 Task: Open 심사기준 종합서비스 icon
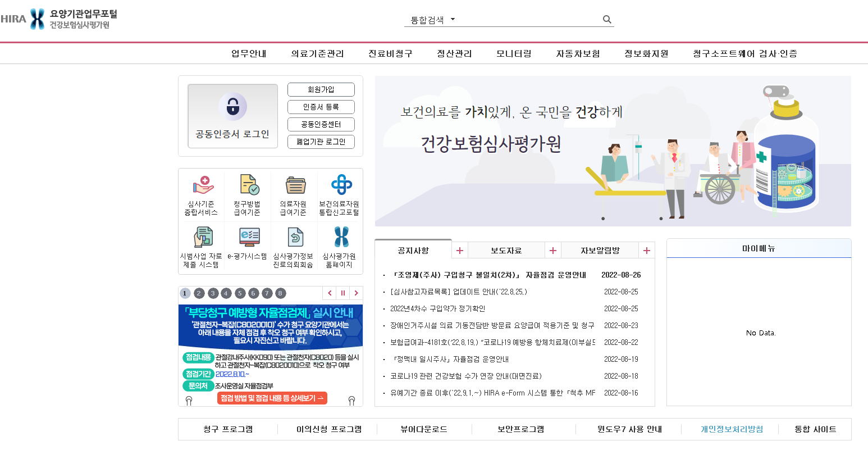202,196
